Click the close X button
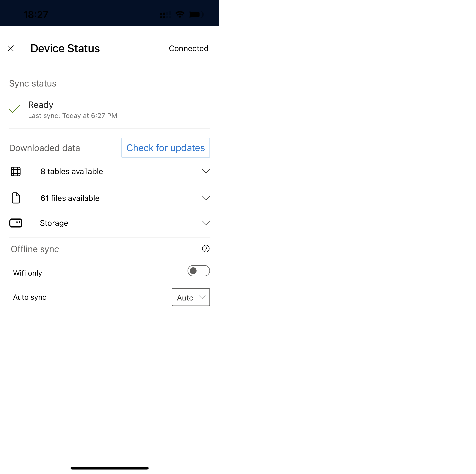Screen dimensions: 476x474 point(11,48)
